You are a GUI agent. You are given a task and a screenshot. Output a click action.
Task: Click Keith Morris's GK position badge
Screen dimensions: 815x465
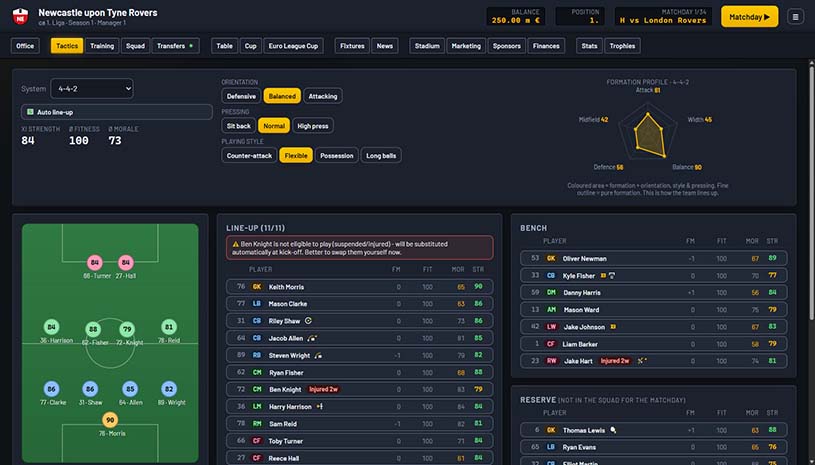click(257, 286)
